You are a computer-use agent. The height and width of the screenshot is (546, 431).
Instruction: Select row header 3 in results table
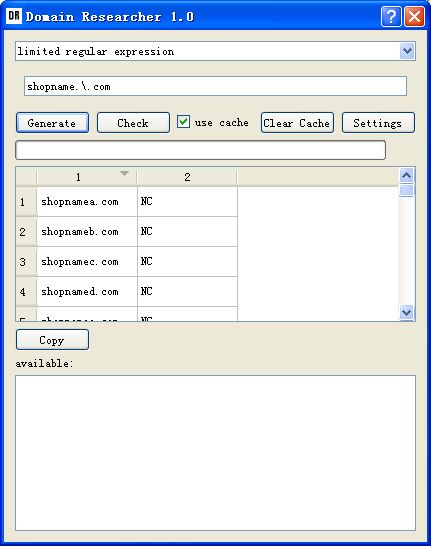coord(26,262)
